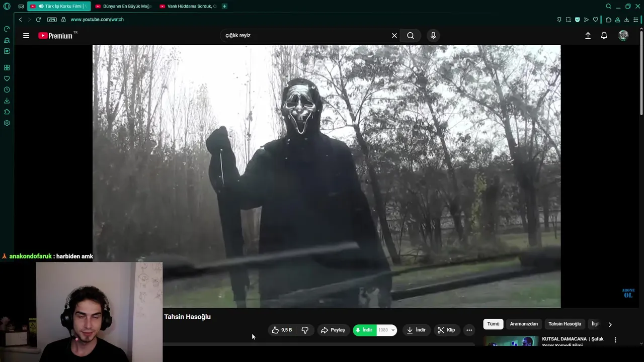Open the GX Corner gamepad icon
This screenshot has width=644, height=362.
point(21,7)
